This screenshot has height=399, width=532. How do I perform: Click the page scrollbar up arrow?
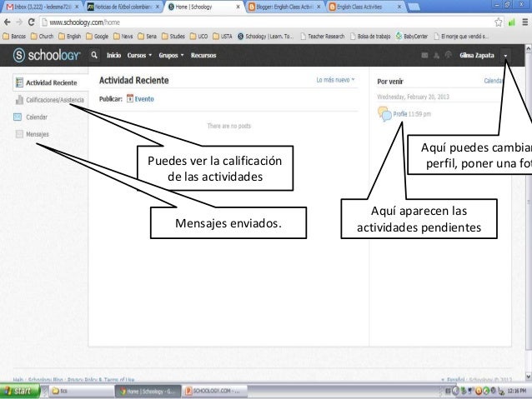[x=529, y=49]
